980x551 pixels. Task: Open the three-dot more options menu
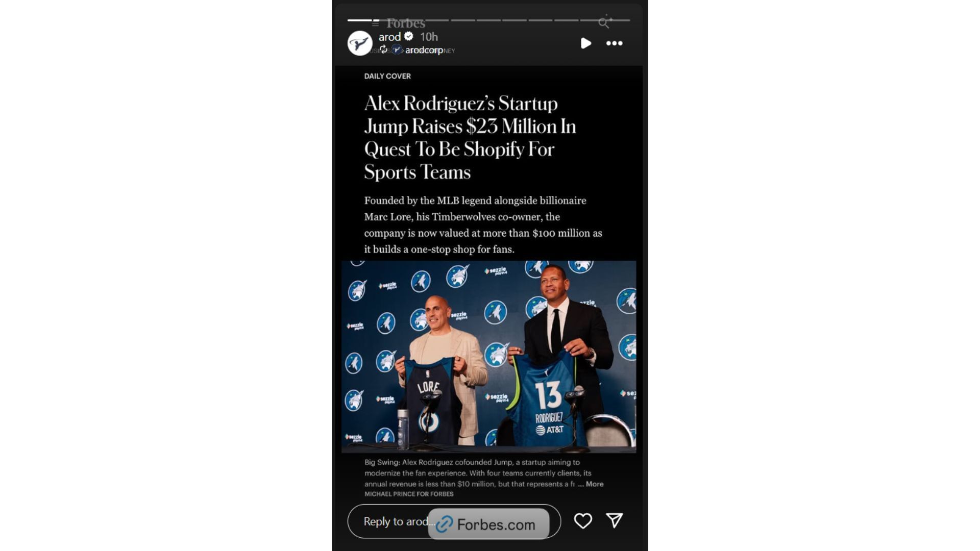(x=614, y=43)
